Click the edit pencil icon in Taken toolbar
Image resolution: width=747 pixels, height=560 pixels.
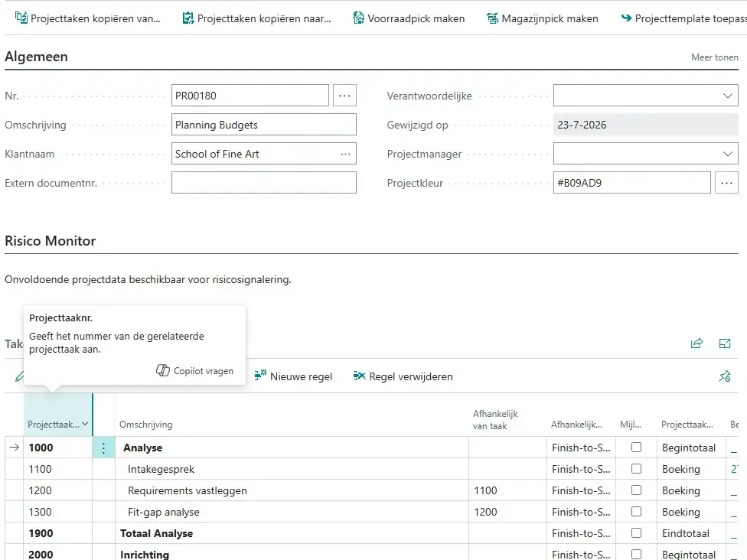19,376
